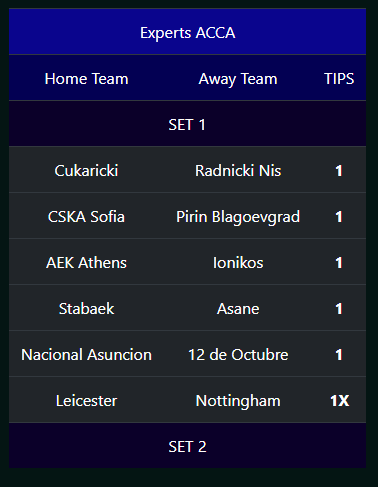378x487 pixels.
Task: Select the Radnicki Nis away team cell
Action: pyautogui.click(x=238, y=171)
